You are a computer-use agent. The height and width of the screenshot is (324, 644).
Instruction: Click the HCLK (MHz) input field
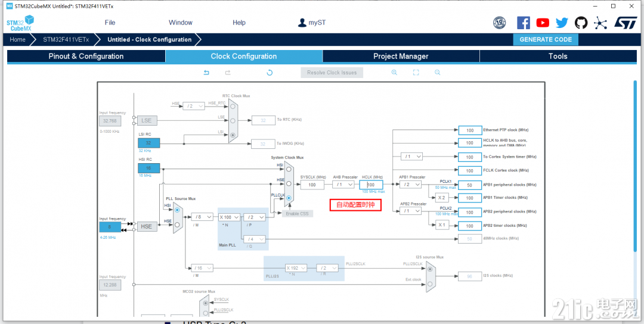[371, 185]
